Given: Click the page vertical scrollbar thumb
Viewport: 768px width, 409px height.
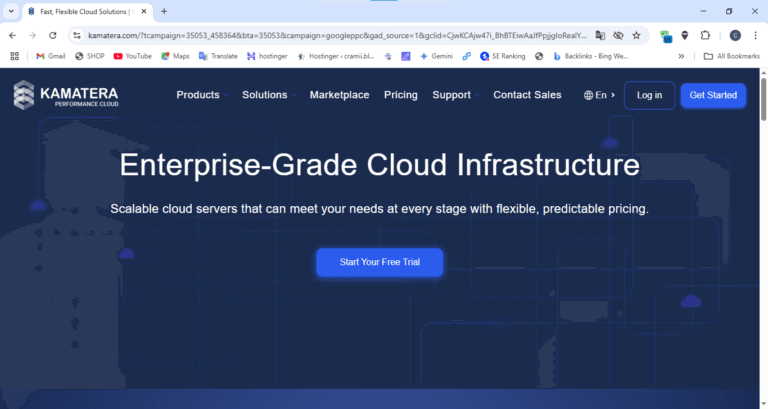Looking at the screenshot, I should (763, 99).
